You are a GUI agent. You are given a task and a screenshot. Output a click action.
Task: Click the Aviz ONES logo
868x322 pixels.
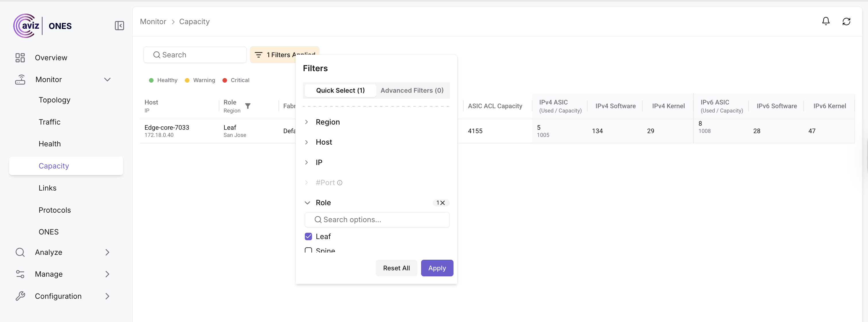[42, 26]
